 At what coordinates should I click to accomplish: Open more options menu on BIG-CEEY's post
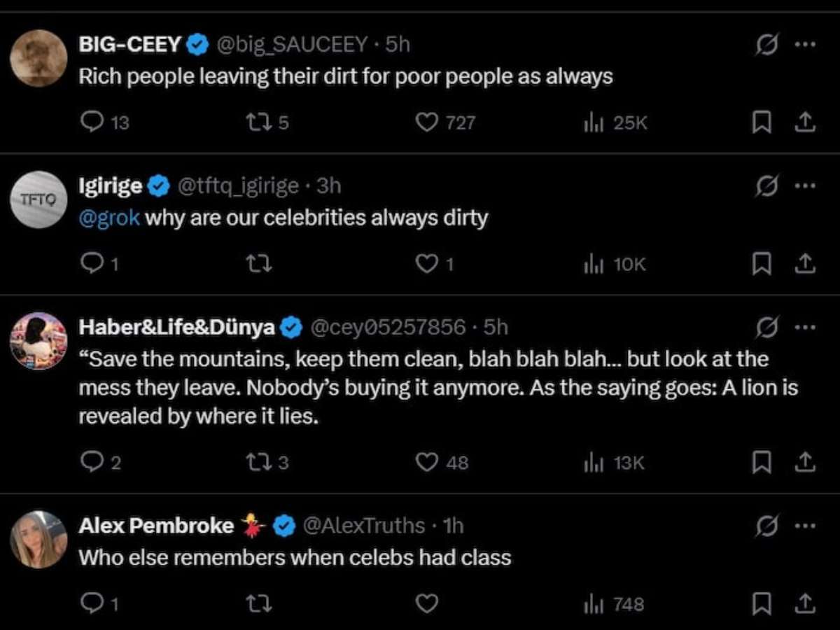[806, 44]
